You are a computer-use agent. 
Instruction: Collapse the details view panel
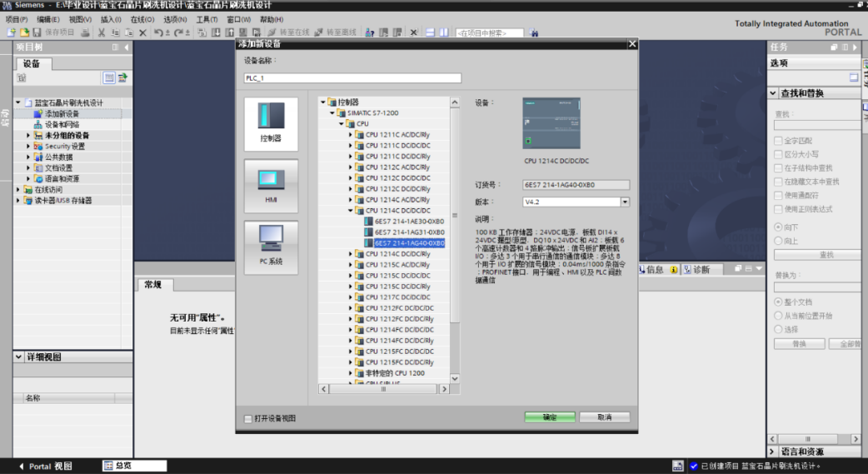(x=19, y=357)
